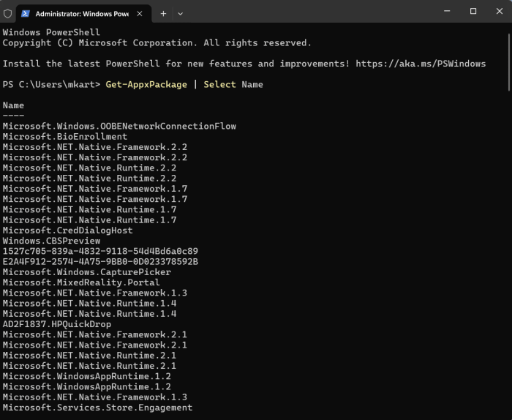Open the https://aka.ms/PSWindows link
The width and height of the screenshot is (512, 420).
421,64
